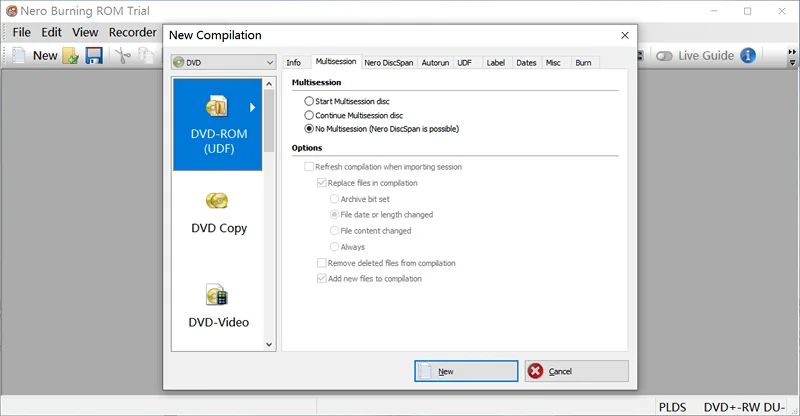This screenshot has width=800, height=416.
Task: Click the Cancel button
Action: 577,371
